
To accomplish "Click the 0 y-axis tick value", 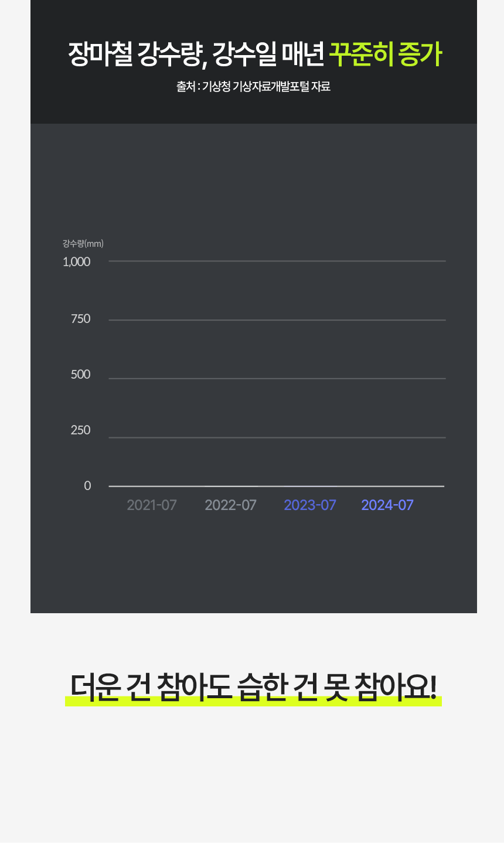I will tap(87, 485).
